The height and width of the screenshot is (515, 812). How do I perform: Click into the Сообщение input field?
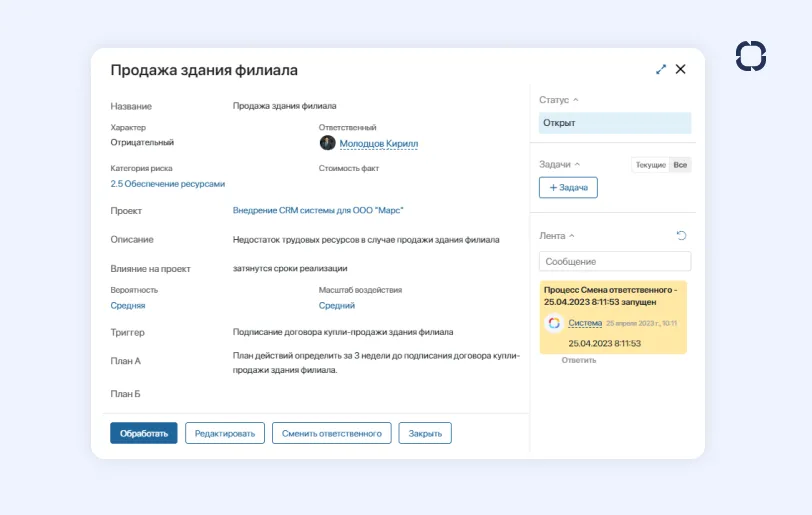(x=614, y=261)
